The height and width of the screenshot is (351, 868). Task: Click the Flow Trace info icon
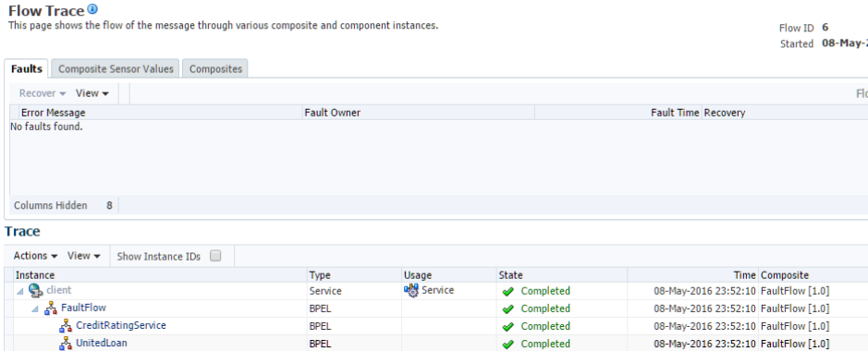tap(92, 9)
